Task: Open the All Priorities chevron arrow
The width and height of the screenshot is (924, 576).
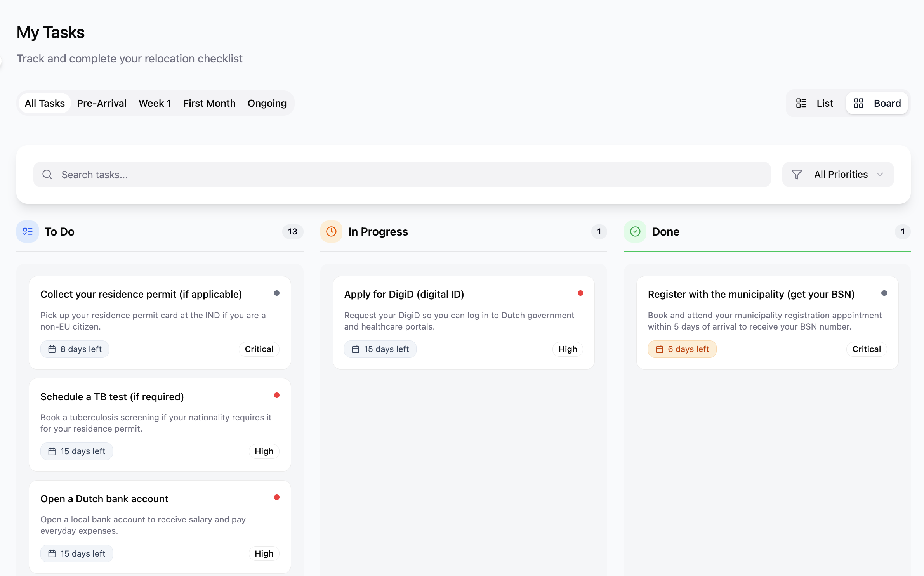Action: [880, 175]
